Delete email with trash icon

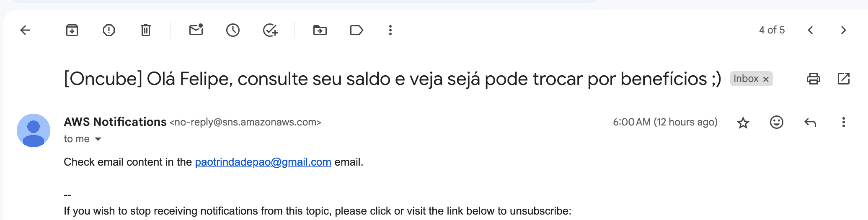(146, 30)
